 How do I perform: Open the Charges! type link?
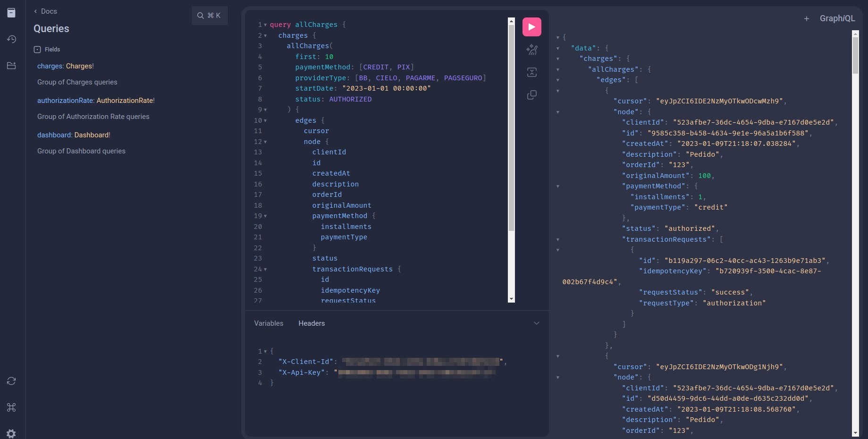[80, 66]
